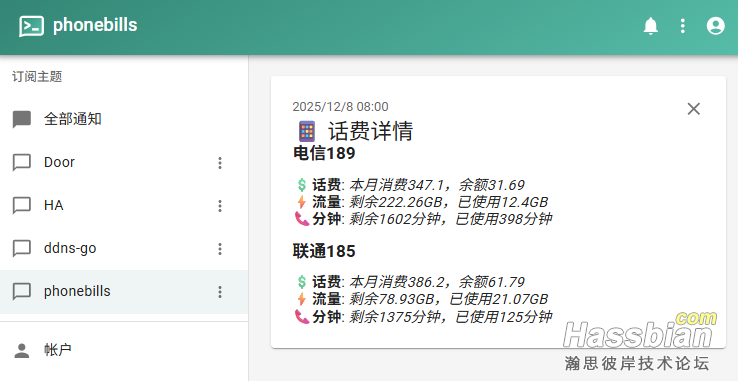Click the timestamp 2025/12/8 08:00
This screenshot has width=738, height=381.
point(340,107)
